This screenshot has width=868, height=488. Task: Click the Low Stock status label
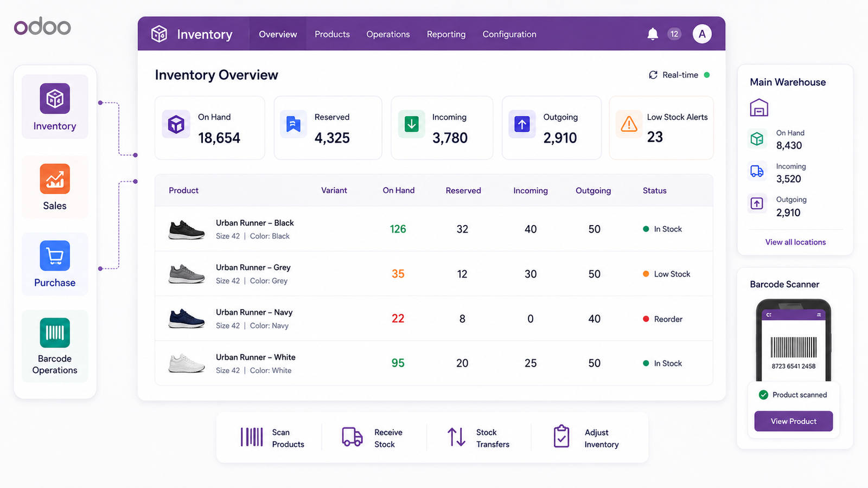pyautogui.click(x=672, y=274)
